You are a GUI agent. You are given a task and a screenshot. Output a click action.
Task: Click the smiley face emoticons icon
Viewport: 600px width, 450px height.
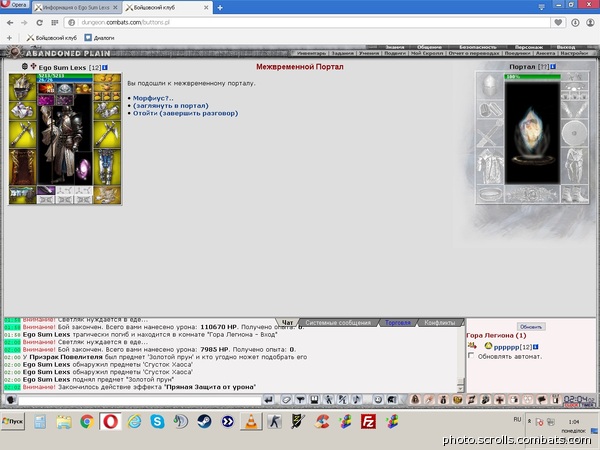[x=378, y=400]
